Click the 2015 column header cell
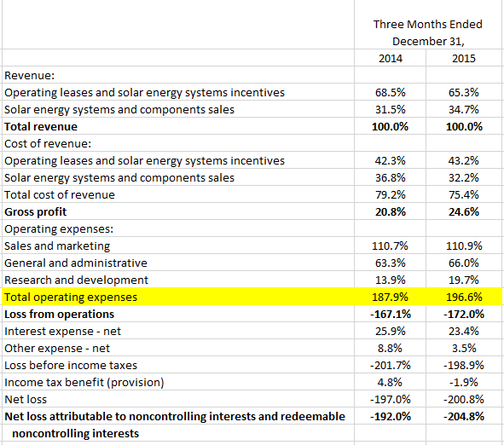Viewport: 504px width, 445px height. (464, 58)
